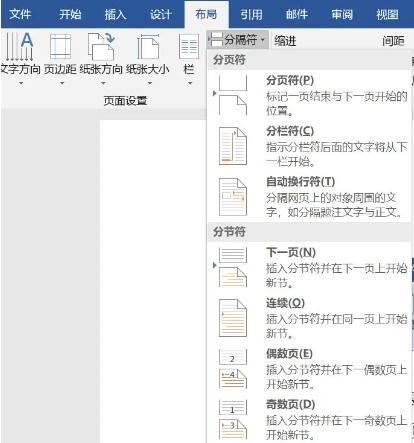Viewport: 414px width, 443px height.
Task: Select the 分栏符(C) column break icon
Action: 233,146
